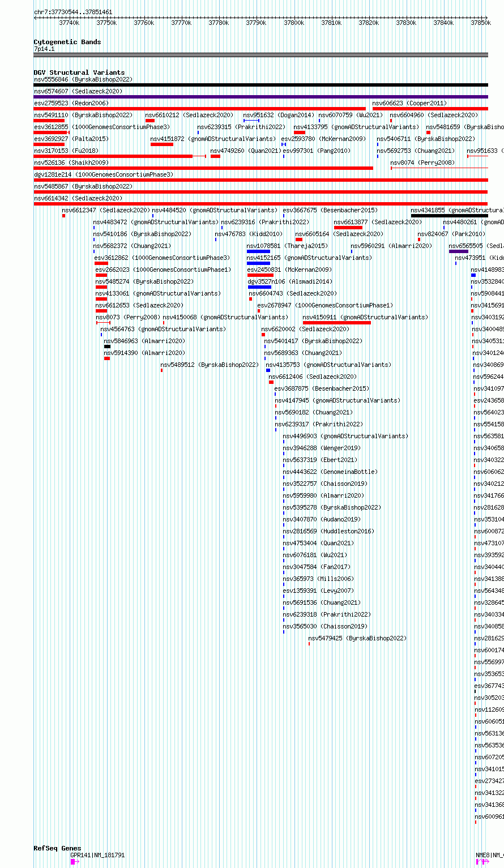Select variant nsv6614342 (Sedlazeck2020)

tap(78, 198)
